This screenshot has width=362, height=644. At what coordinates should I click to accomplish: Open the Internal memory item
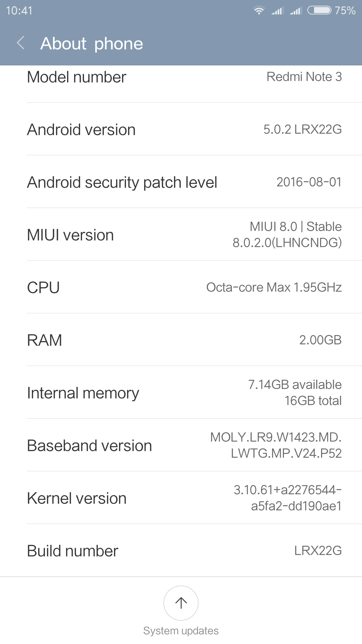tap(181, 392)
